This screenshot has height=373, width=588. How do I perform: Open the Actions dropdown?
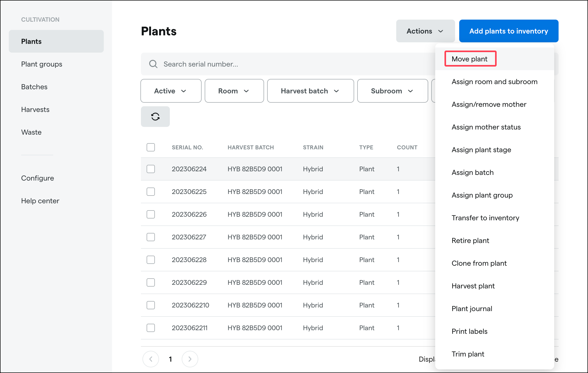coord(425,31)
